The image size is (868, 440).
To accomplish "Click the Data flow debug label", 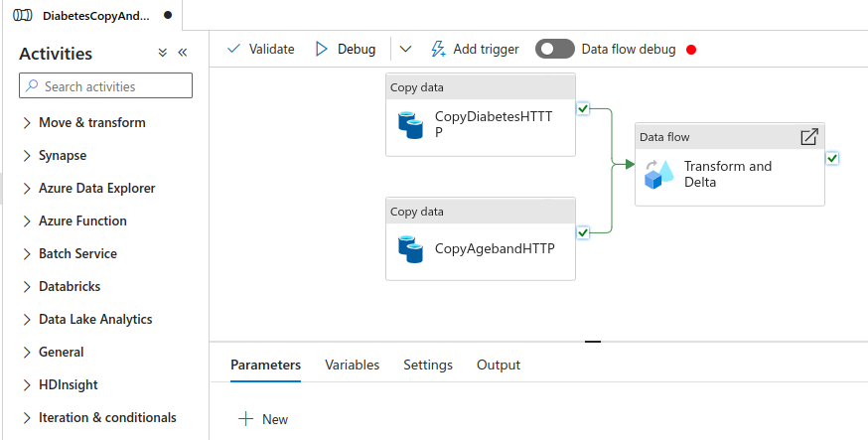I will [629, 50].
